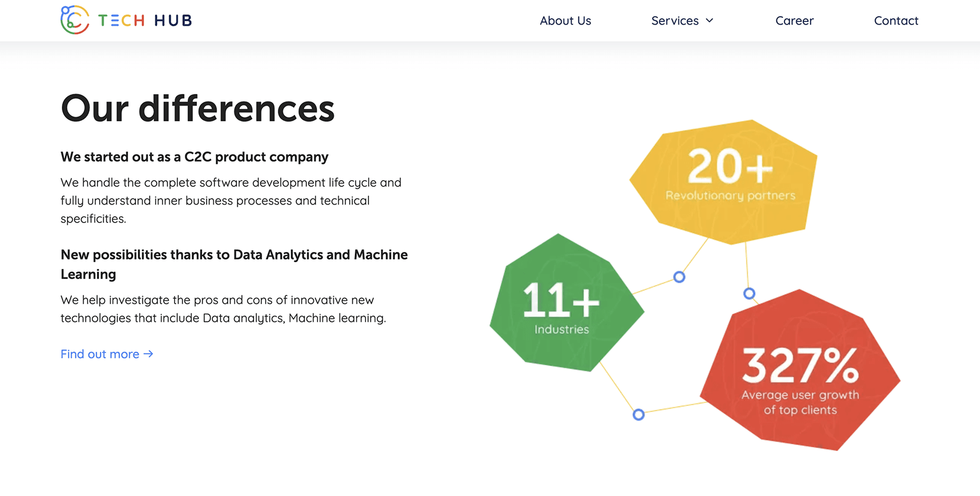Click the Our differences heading
The height and width of the screenshot is (496, 980).
pos(198,108)
